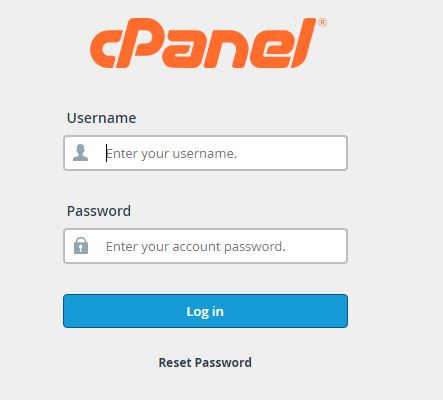Click the 'Log in' text on the blue button
The width and height of the screenshot is (443, 400).
coord(205,312)
